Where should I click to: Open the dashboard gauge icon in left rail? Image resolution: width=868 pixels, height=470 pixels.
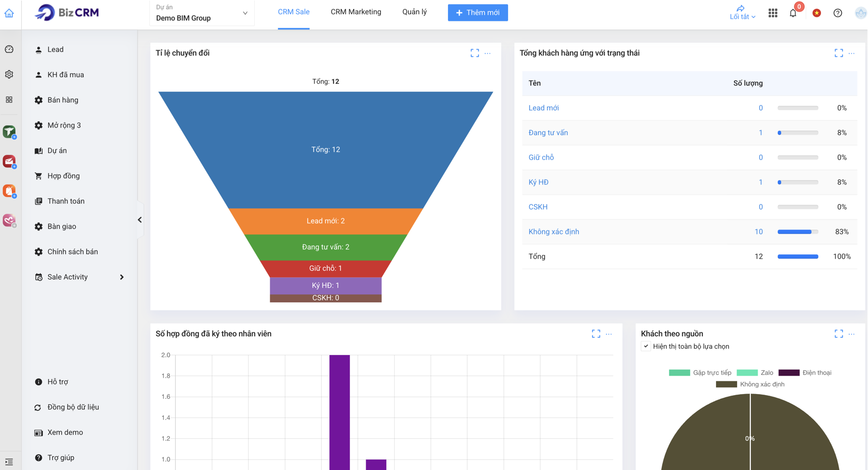(x=9, y=49)
